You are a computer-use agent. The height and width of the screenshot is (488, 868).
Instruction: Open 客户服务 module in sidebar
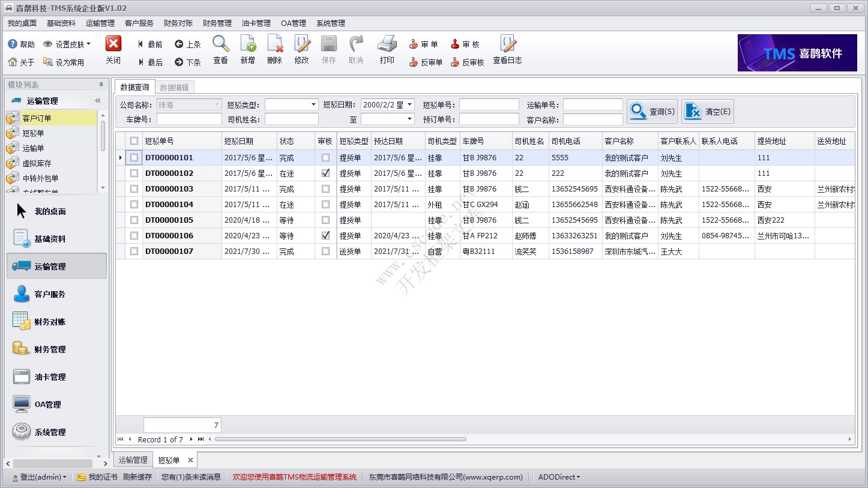click(x=56, y=294)
